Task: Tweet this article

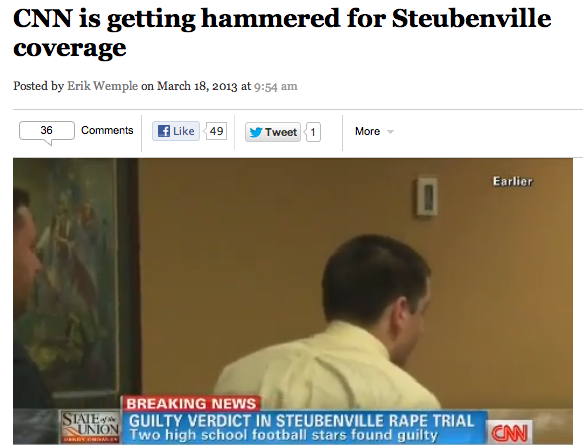Action: tap(273, 132)
